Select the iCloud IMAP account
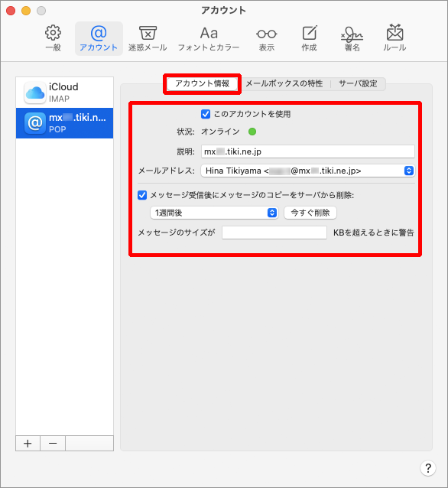 tap(65, 93)
